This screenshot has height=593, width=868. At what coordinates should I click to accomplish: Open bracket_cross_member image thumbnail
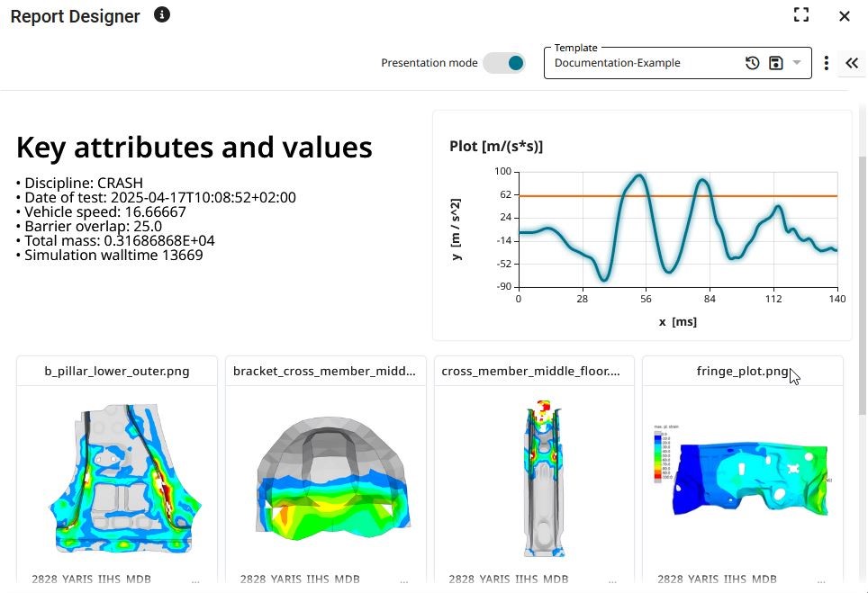click(x=325, y=477)
